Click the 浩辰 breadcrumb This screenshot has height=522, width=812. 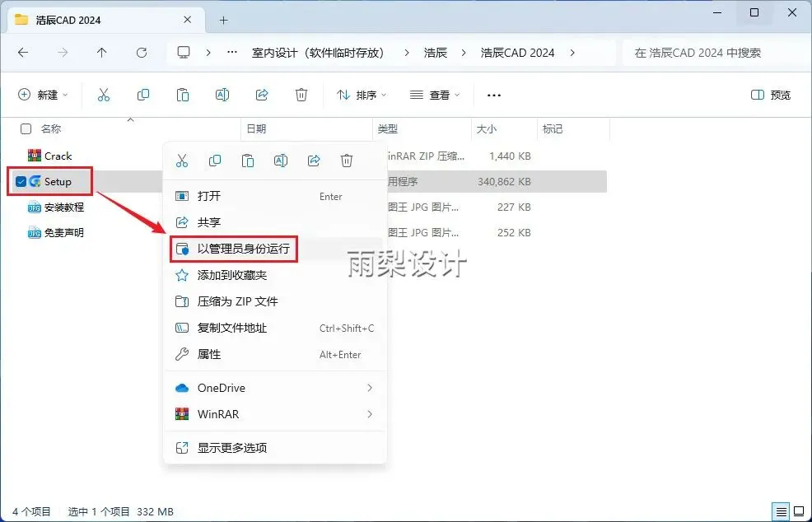click(x=435, y=53)
